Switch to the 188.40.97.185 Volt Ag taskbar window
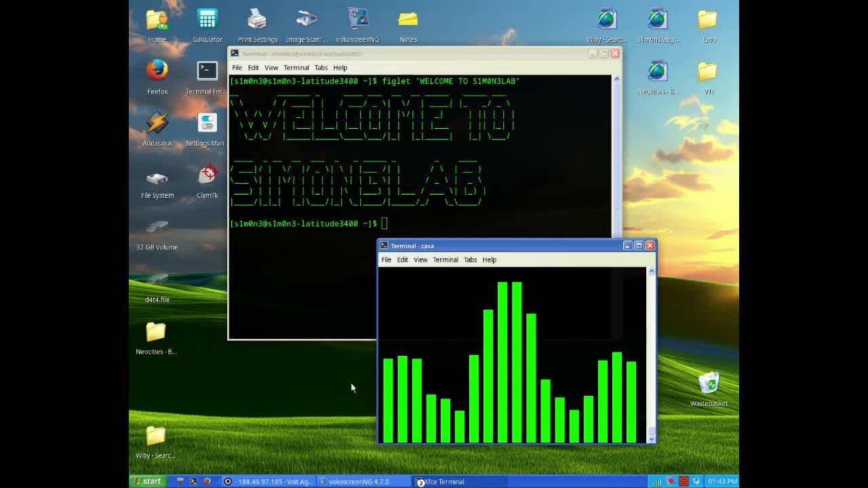This screenshot has width=868, height=488. click(x=269, y=481)
